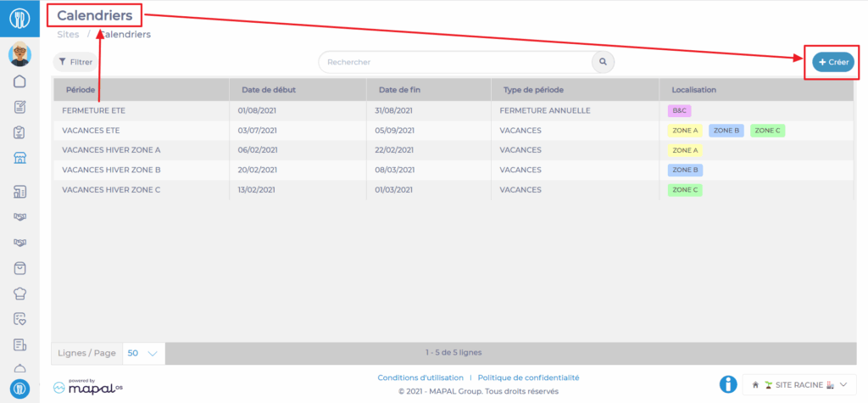The height and width of the screenshot is (403, 868).
Task: Click the user avatar in the sidebar
Action: pos(19,55)
